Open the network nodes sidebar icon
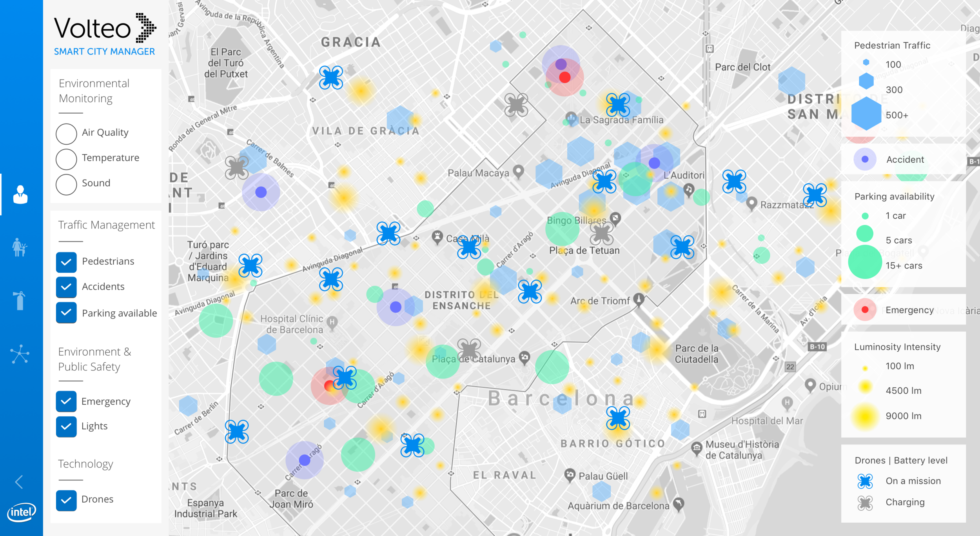This screenshot has height=536, width=980. [x=20, y=354]
